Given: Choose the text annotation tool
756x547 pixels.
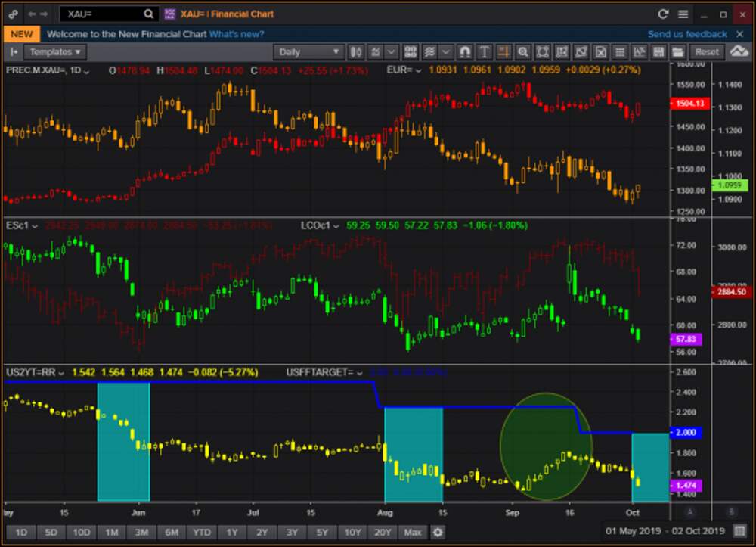Looking at the screenshot, I should [484, 52].
